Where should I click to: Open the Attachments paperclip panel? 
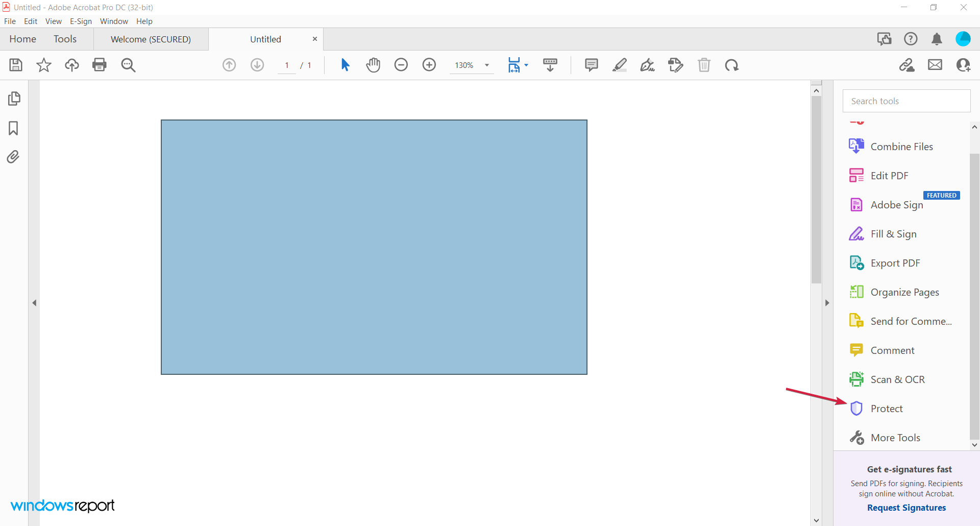[13, 157]
